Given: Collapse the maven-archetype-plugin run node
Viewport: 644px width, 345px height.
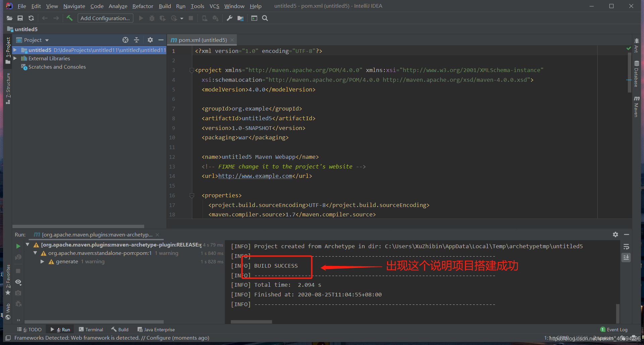Looking at the screenshot, I should [28, 245].
